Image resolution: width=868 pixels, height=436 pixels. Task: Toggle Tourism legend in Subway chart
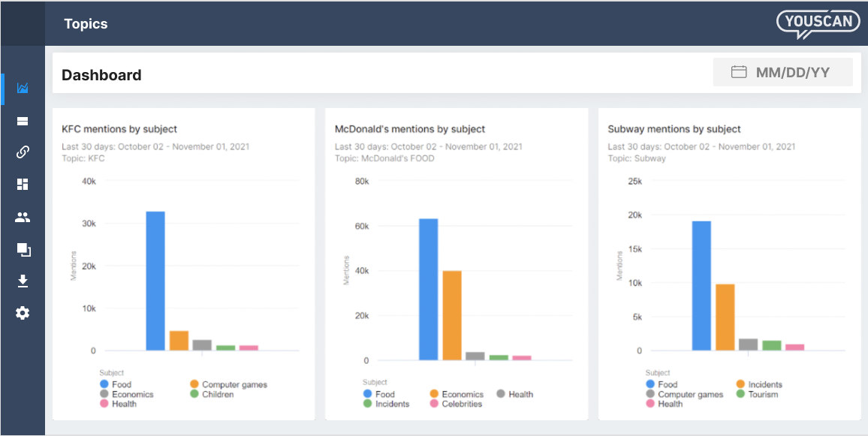tap(757, 395)
